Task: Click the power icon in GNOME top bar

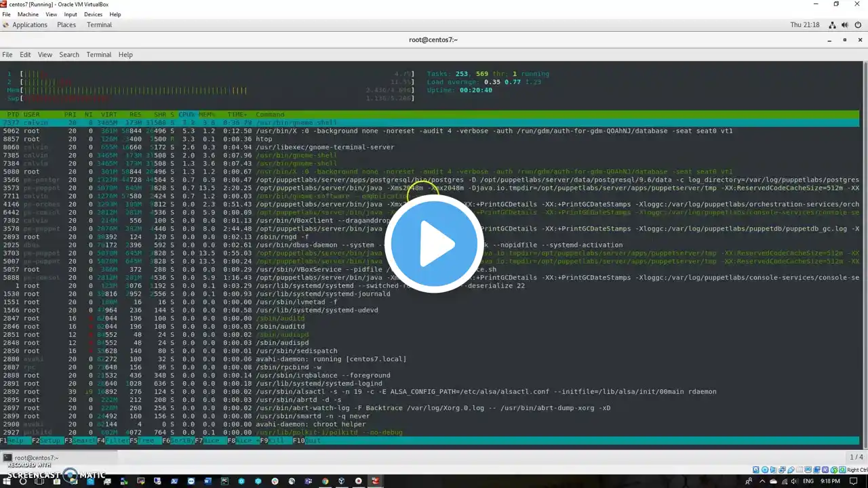Action: [x=857, y=25]
